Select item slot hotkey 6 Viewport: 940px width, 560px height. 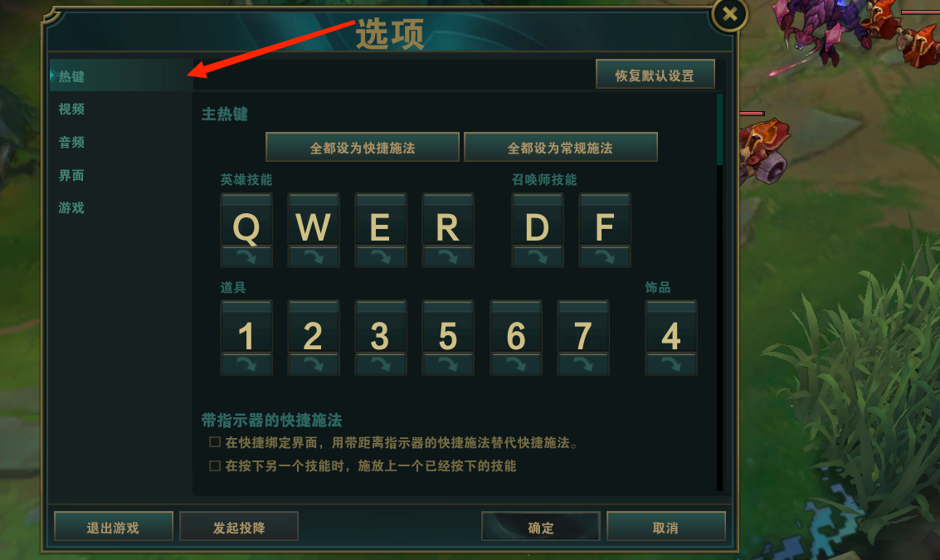516,327
